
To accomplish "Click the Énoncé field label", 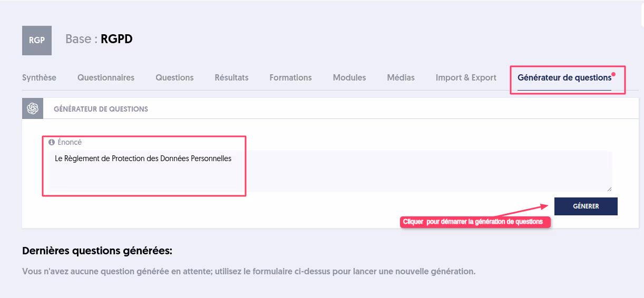I will coord(70,142).
